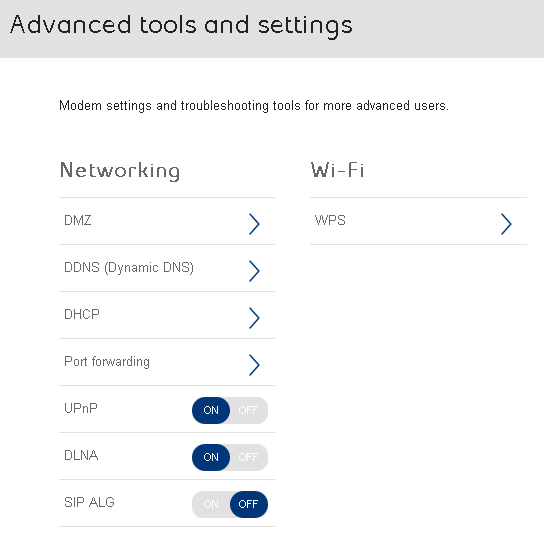Viewport: 544px width, 547px height.
Task: Open the DMZ chevron arrow
Action: [x=254, y=224]
